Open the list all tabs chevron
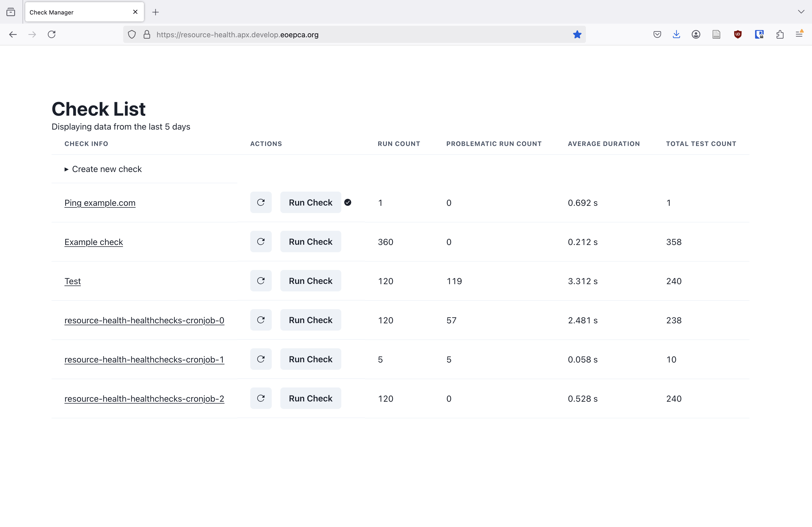812x527 pixels. pos(801,12)
